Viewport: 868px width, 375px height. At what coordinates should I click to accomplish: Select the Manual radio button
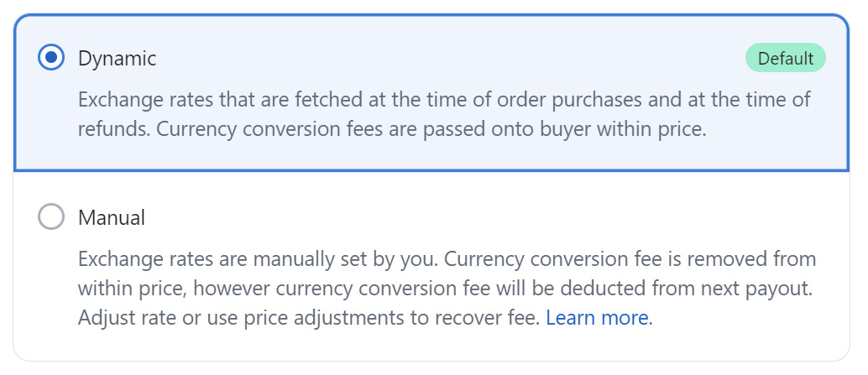coord(51,217)
